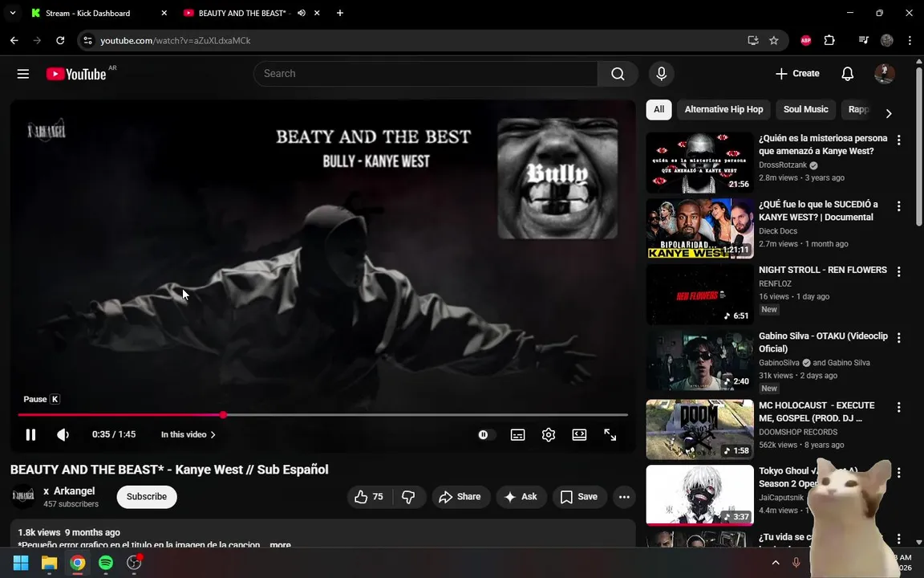Expand 'In this video' chapters
Screen dimensions: 924x578
pyautogui.click(x=188, y=434)
